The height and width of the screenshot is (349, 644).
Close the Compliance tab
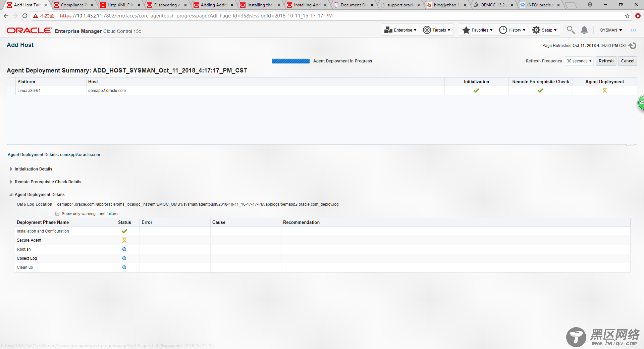(92, 5)
